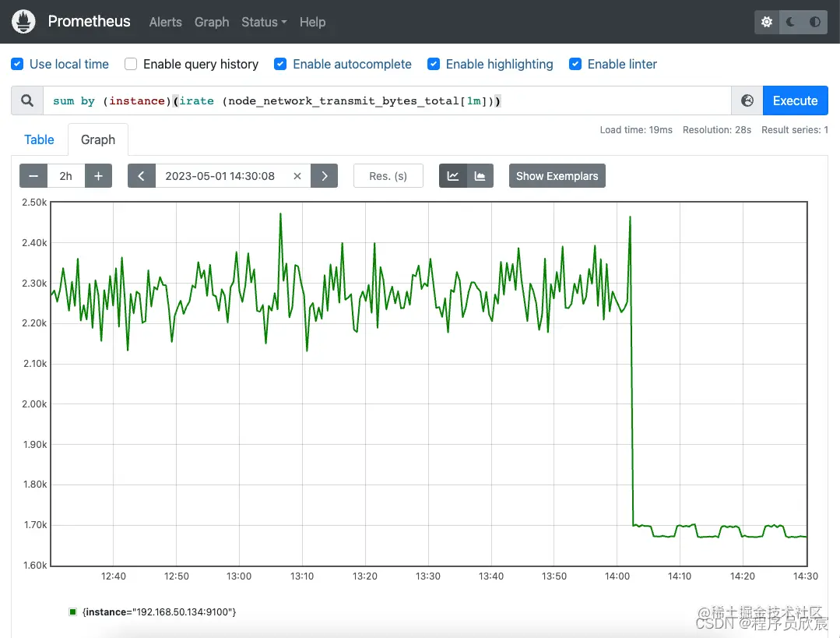Viewport: 840px width, 638px height.
Task: Open the Help page
Action: tap(312, 22)
